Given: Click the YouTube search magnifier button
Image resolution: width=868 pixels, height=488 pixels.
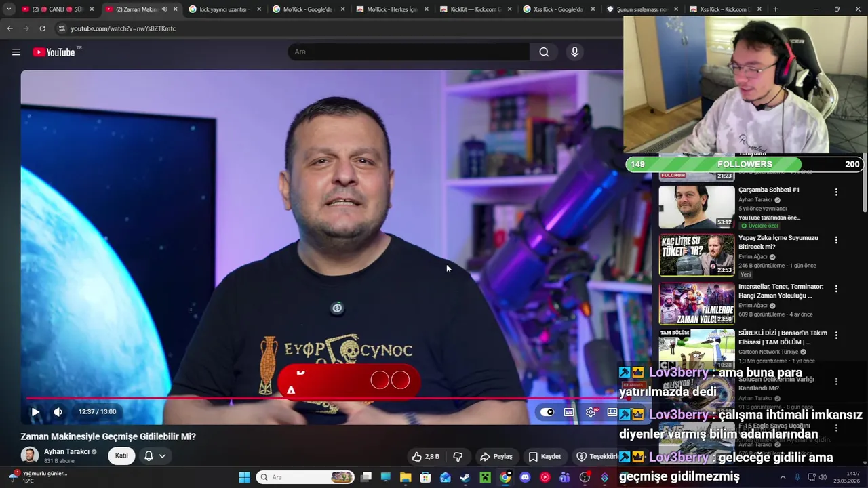Looking at the screenshot, I should click(x=544, y=52).
